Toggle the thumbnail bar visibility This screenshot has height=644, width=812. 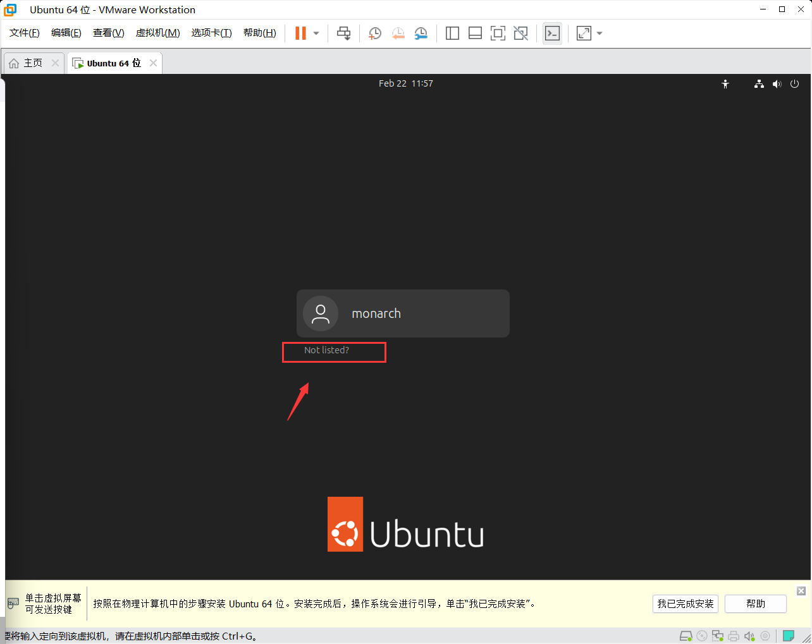[x=475, y=33]
